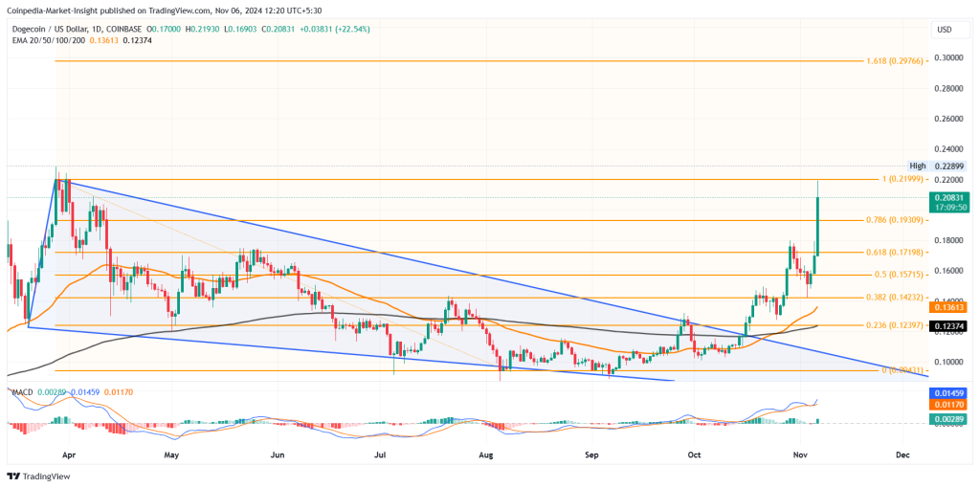Click the 0.30000 price axis label
Screen dimensions: 980x488
click(x=948, y=57)
